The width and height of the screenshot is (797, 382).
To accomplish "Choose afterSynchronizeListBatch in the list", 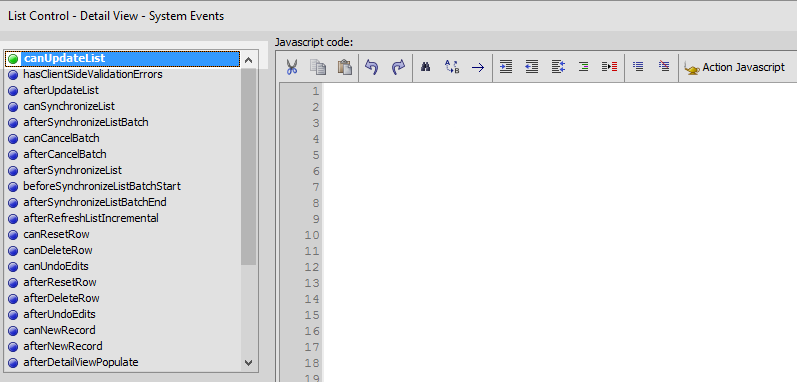I will [86, 122].
